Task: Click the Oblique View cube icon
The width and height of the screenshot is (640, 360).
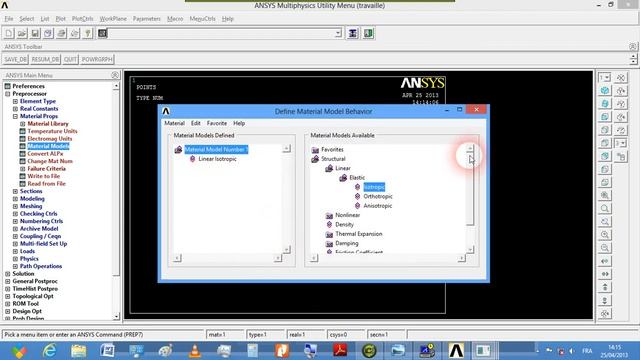Action: point(605,104)
